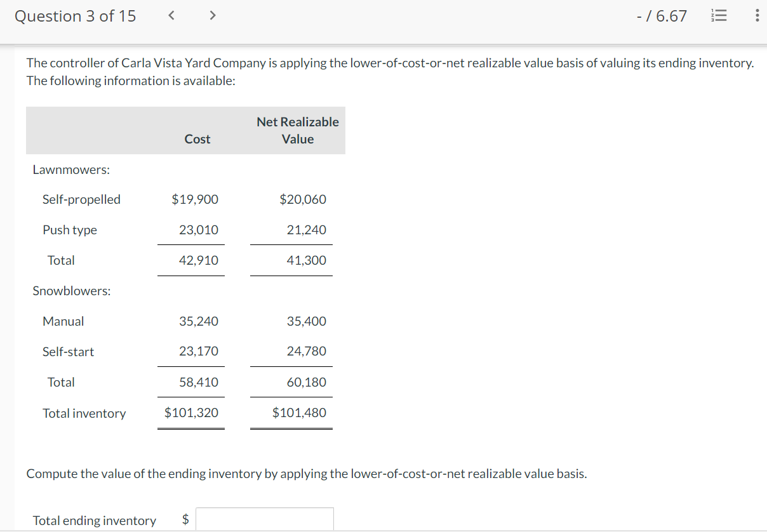Click the 'Push type' row label
The image size is (767, 532).
pos(70,230)
